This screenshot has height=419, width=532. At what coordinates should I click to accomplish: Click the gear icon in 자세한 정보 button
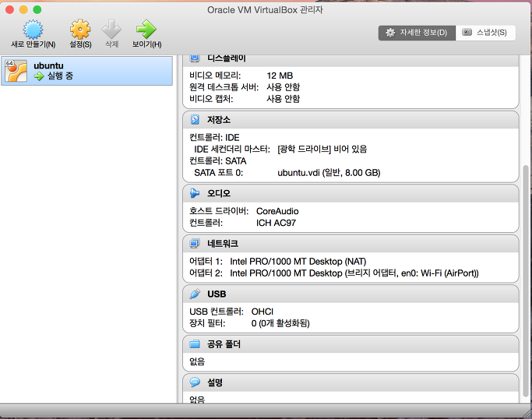click(x=390, y=33)
